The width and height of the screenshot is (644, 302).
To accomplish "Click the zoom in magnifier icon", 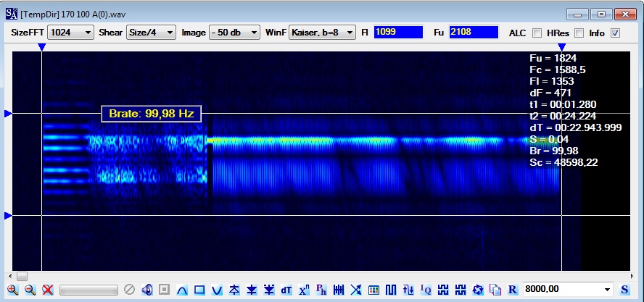I will coord(13,290).
